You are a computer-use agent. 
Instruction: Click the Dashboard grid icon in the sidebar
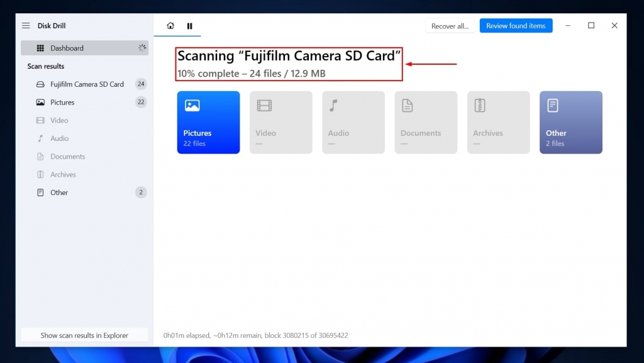coord(41,48)
